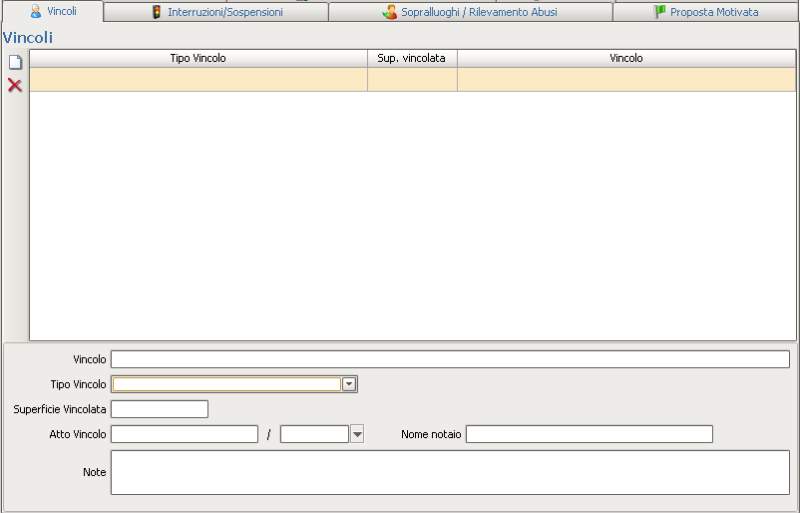This screenshot has height=513, width=800.
Task: Click the new document icon to add vincolo
Action: coord(15,62)
